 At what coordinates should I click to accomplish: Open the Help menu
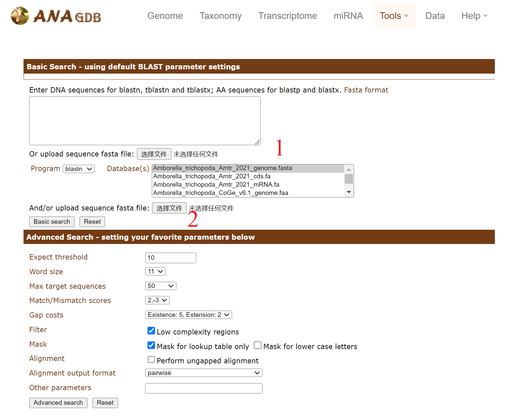(x=474, y=16)
